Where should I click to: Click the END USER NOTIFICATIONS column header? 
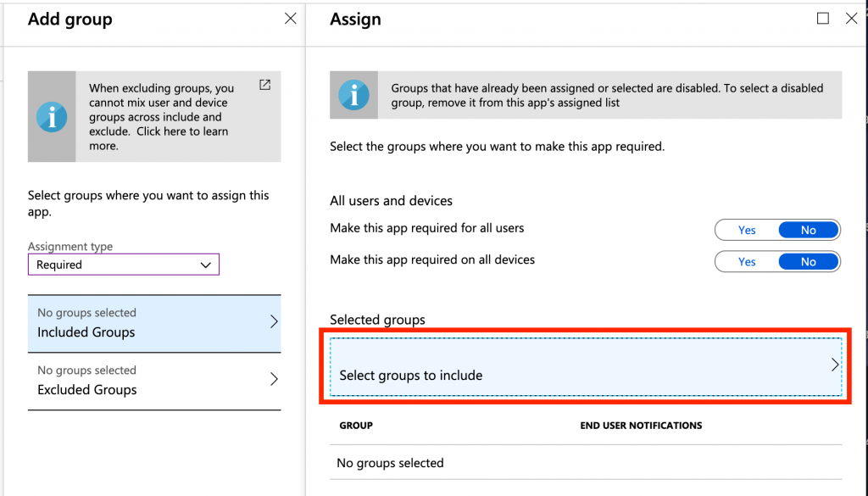point(641,425)
